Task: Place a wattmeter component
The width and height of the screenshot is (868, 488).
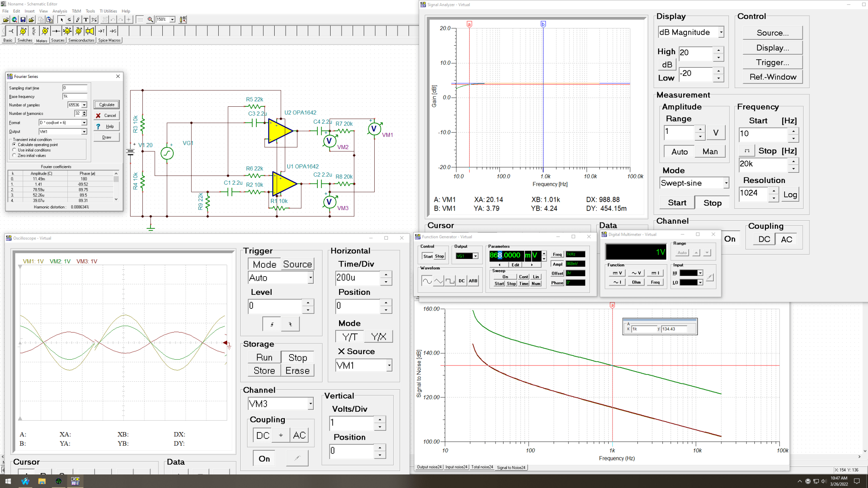Action: [x=67, y=31]
